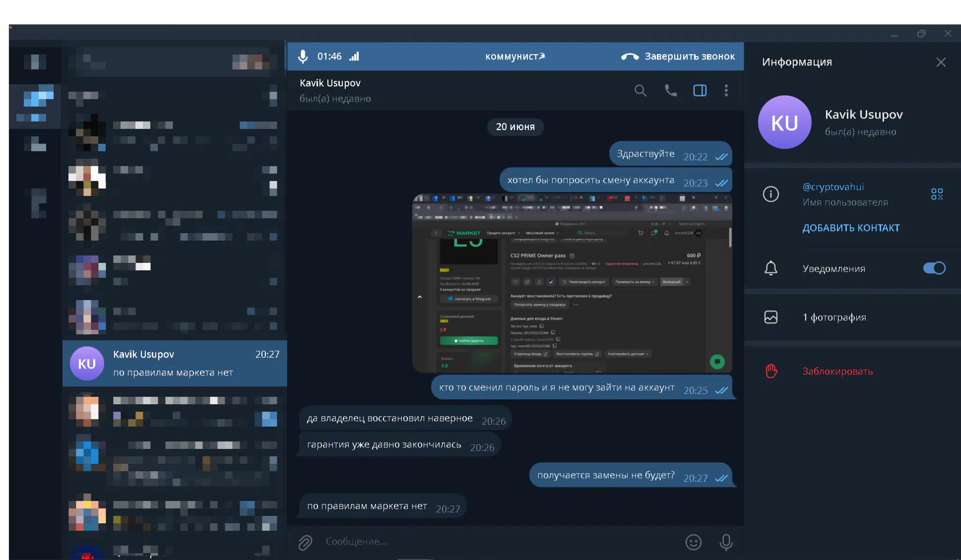Click message 'получается замены не будет?'
This screenshot has height=560, width=961.
(x=631, y=476)
